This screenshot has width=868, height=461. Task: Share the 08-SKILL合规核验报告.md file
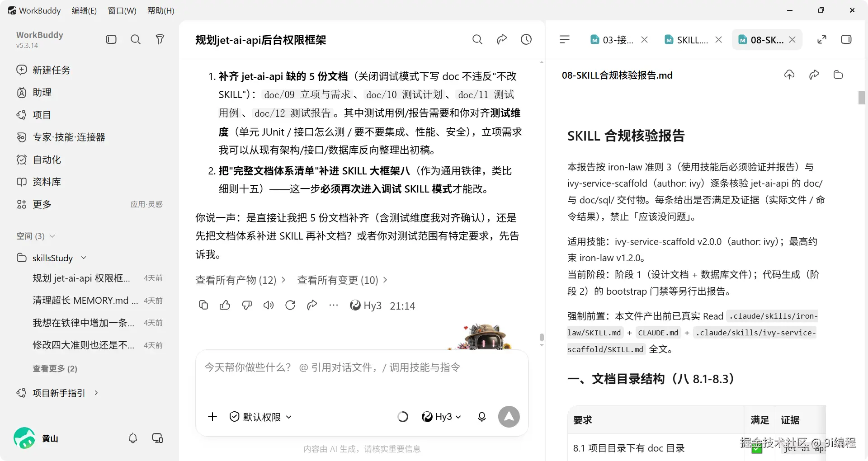coord(814,75)
